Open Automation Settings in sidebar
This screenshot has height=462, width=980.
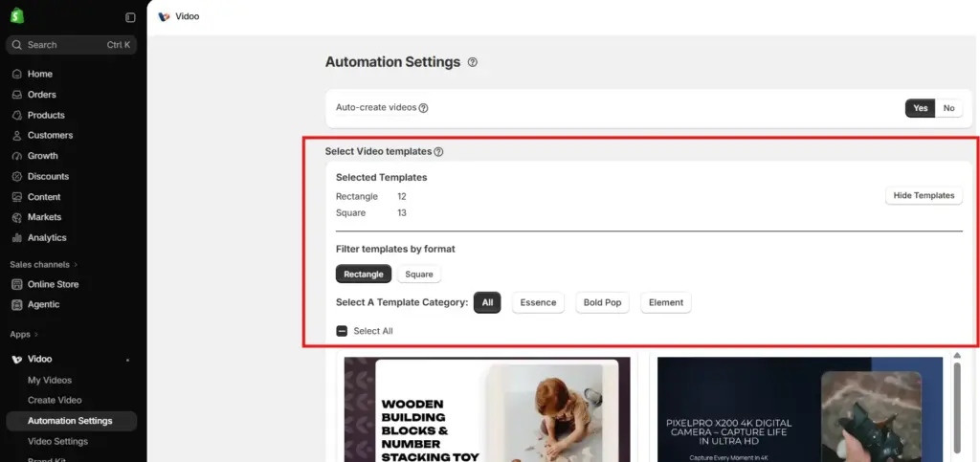point(71,421)
